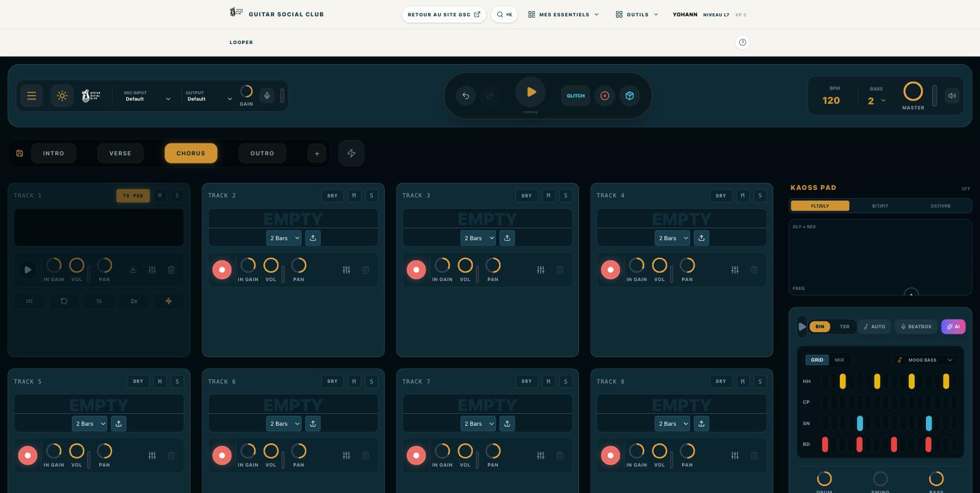Click the AUTO button in sequencer
This screenshot has height=493, width=980.
click(874, 326)
